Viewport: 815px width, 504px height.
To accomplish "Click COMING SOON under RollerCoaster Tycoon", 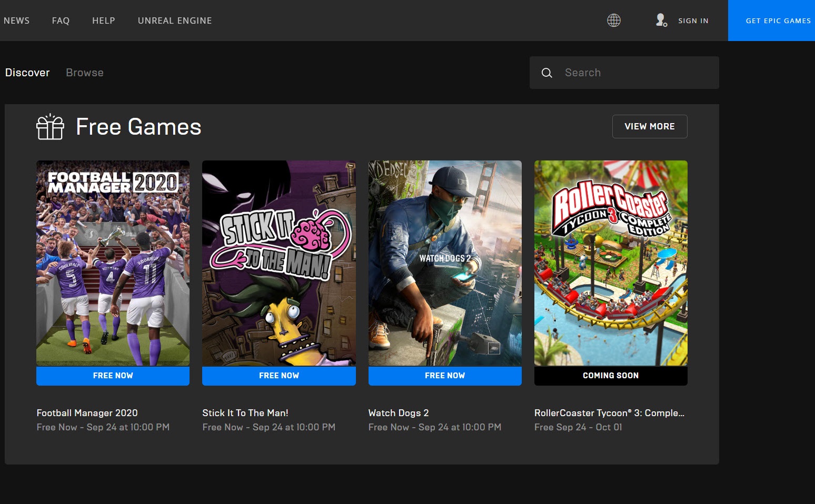I will (611, 376).
